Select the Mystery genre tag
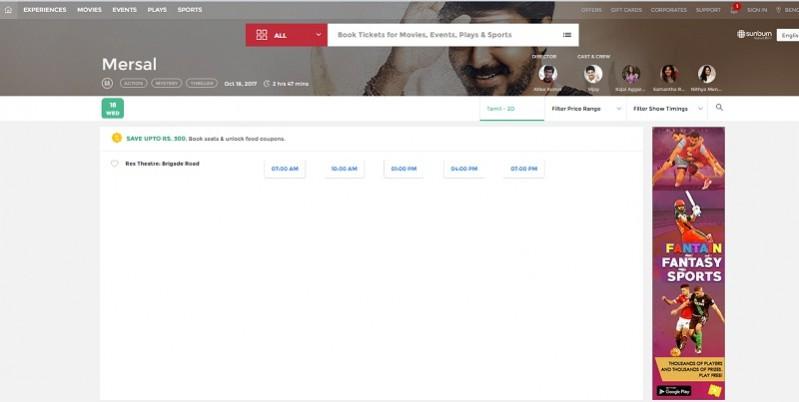This screenshot has width=799, height=402. click(166, 83)
